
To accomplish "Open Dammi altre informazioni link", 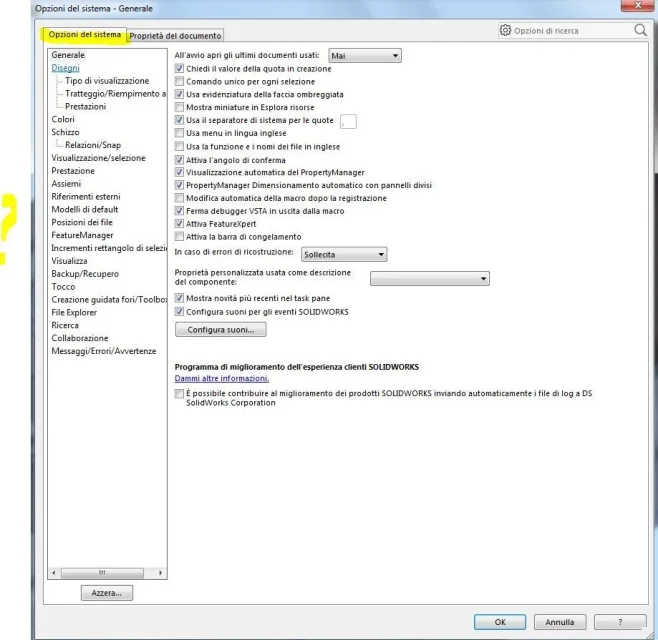I will (222, 378).
